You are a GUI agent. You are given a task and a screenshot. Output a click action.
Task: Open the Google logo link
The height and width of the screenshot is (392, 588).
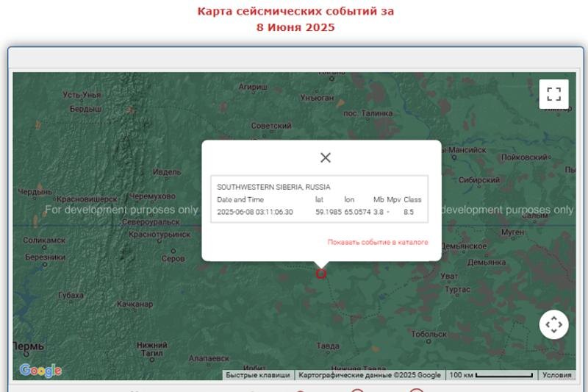coord(40,371)
